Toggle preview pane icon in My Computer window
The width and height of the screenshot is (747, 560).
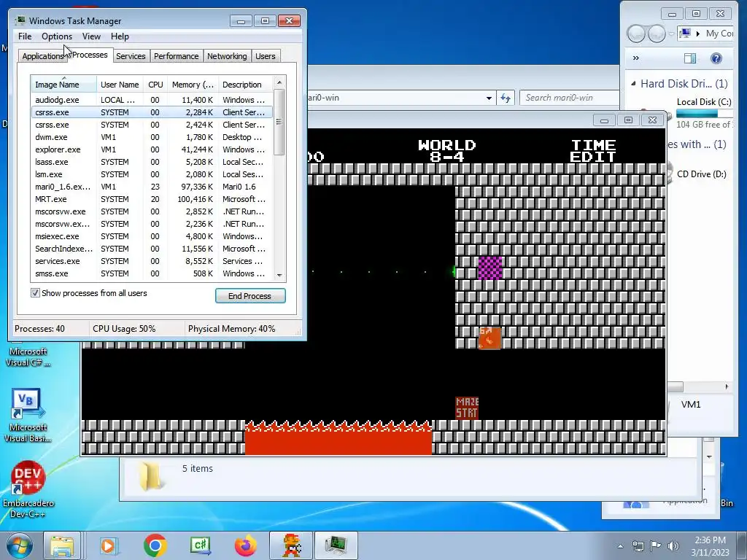click(x=690, y=58)
